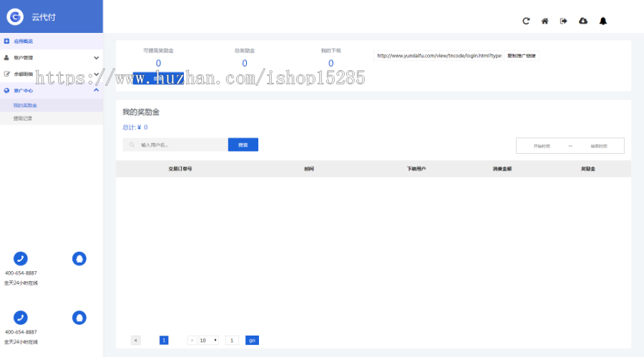Go to next page with > button

(192, 340)
